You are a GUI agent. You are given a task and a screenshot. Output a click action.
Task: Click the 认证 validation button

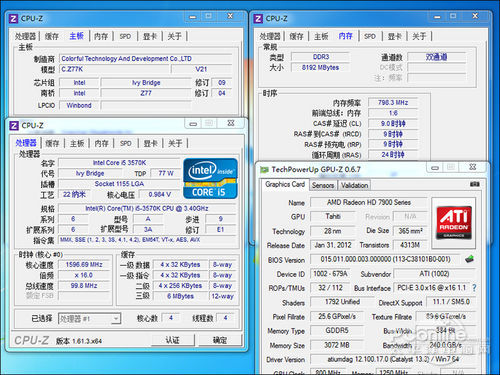[x=173, y=340]
